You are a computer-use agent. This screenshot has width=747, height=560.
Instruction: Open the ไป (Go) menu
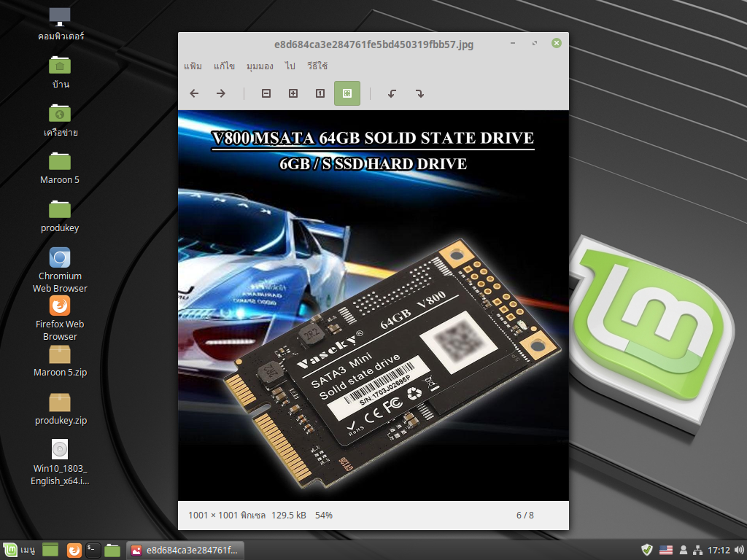click(290, 66)
